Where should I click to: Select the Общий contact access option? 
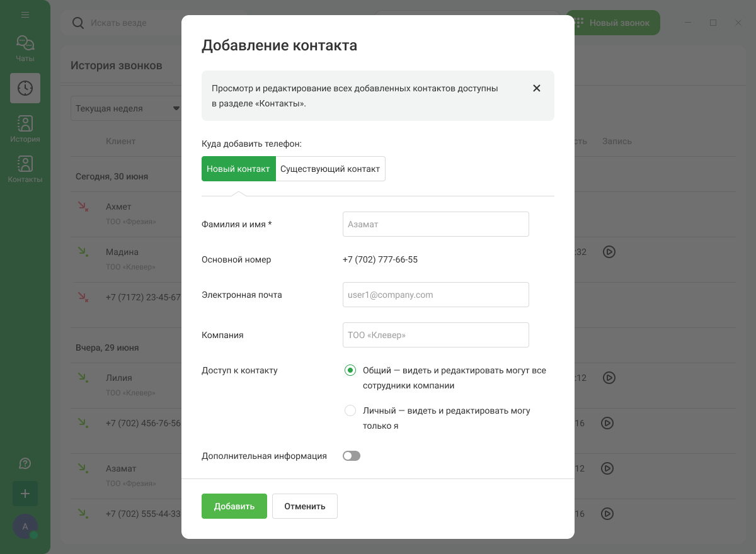(350, 370)
